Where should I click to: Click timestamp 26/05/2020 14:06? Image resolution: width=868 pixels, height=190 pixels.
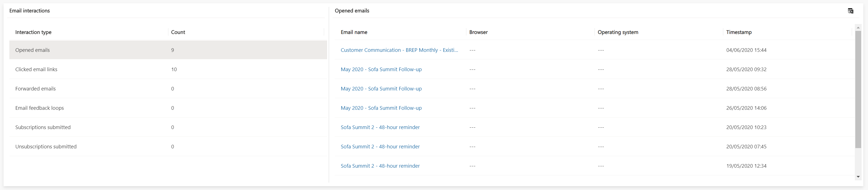click(746, 108)
